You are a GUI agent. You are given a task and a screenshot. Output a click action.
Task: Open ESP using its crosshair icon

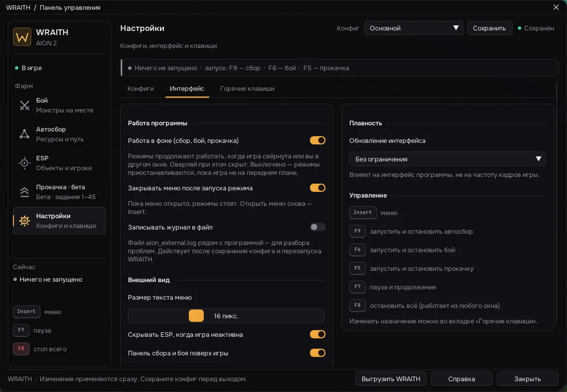[25, 163]
